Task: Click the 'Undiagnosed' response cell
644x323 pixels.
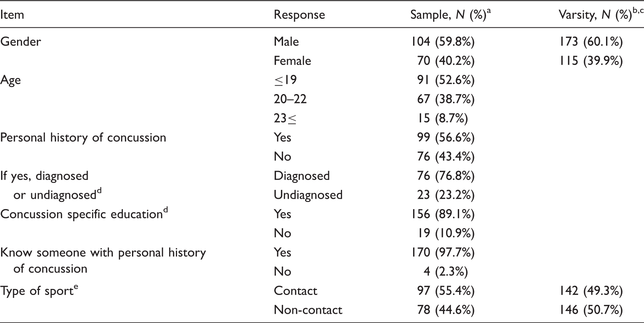Action: pyautogui.click(x=308, y=195)
